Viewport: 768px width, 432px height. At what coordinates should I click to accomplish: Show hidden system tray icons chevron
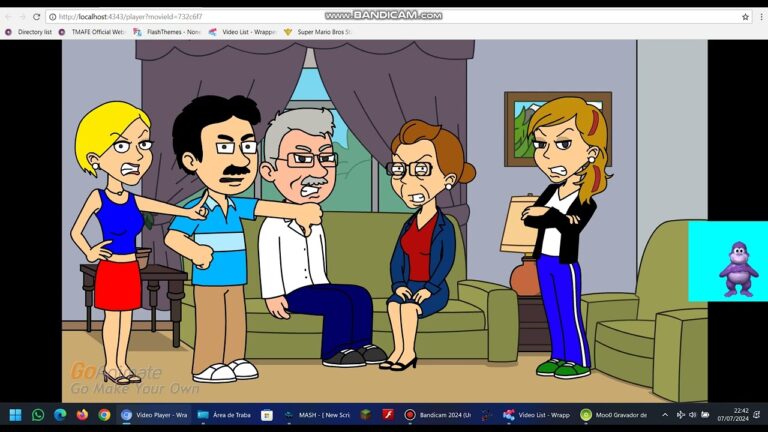(x=665, y=415)
